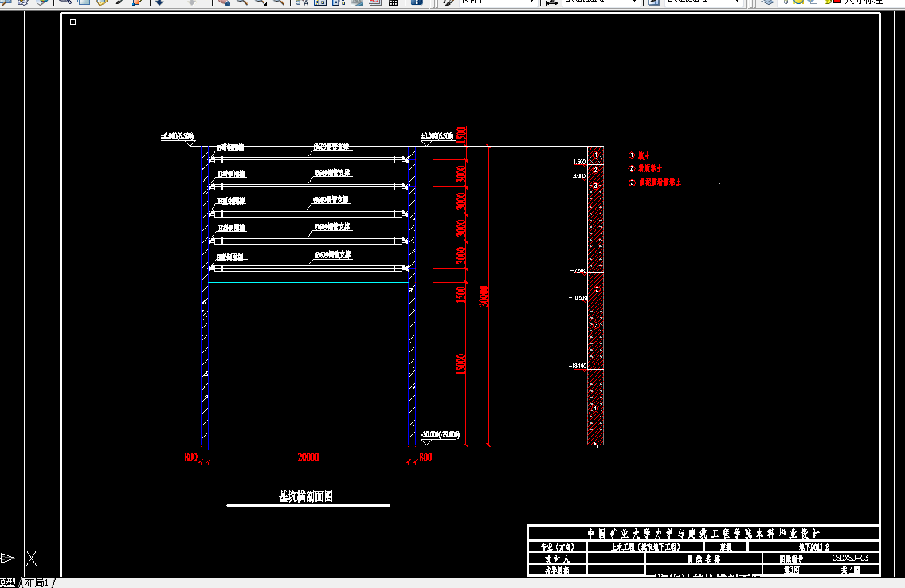Click the small square grip at the viewport's top-left corner
The image size is (905, 588).
point(72,22)
